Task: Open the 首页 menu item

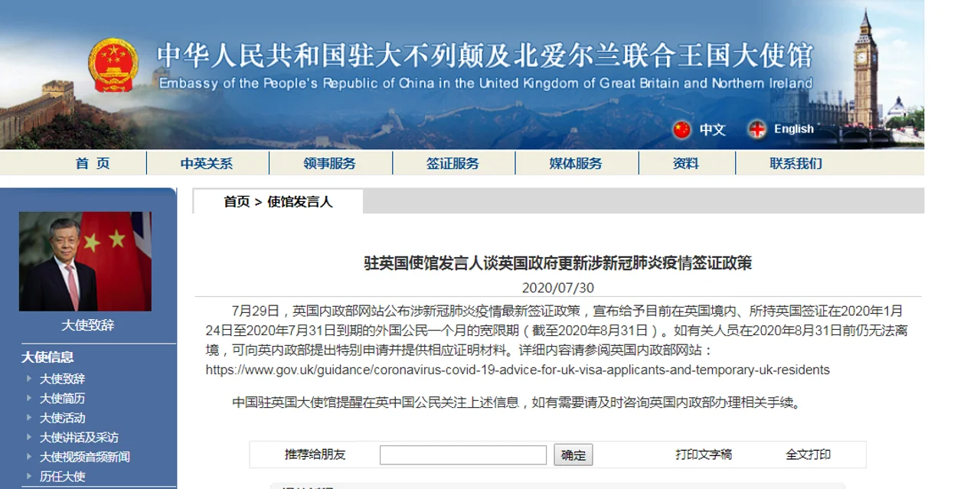Action: click(x=93, y=163)
